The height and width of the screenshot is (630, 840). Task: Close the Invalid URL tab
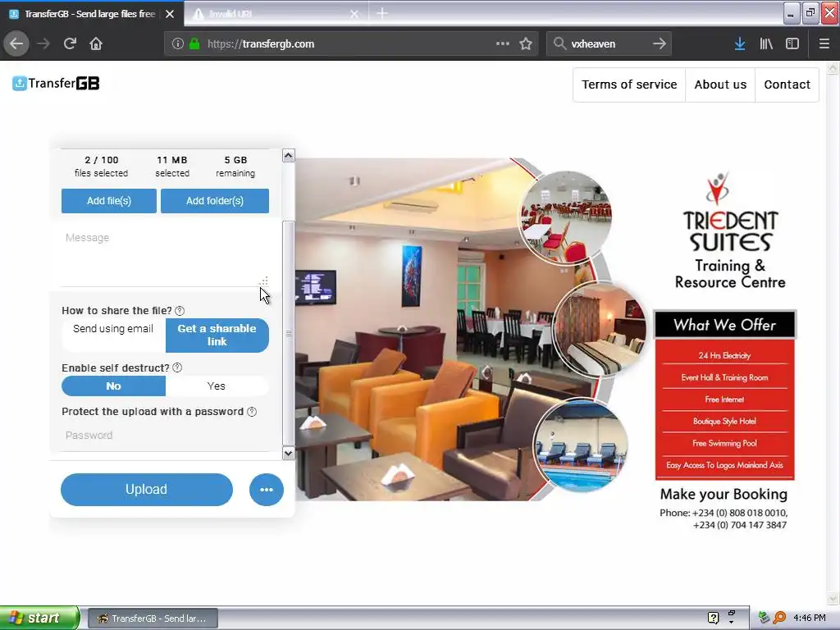click(x=354, y=14)
